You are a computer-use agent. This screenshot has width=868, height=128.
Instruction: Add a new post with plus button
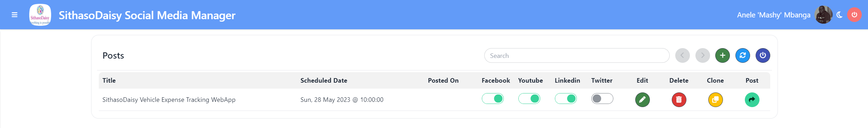click(722, 55)
